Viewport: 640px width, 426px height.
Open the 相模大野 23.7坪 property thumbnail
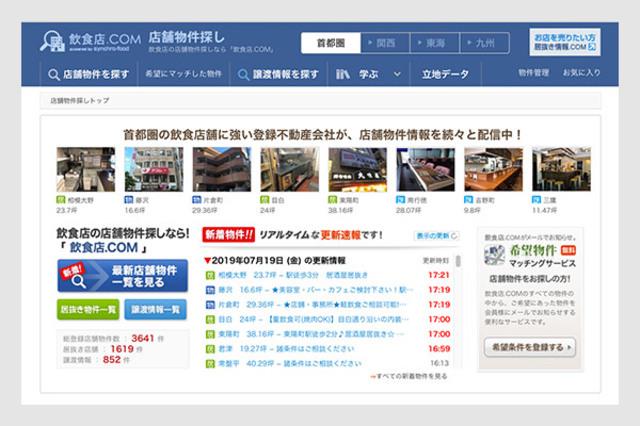[85, 169]
